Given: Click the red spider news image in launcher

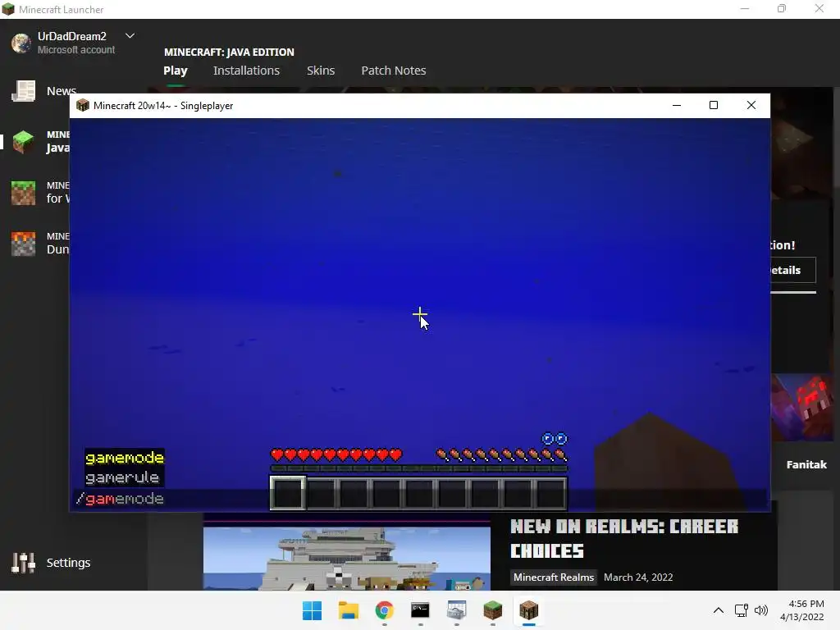Looking at the screenshot, I should pyautogui.click(x=802, y=407).
